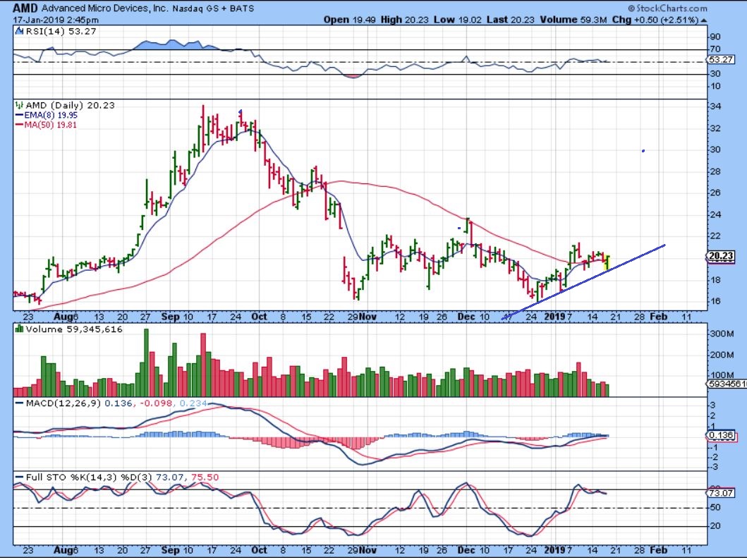This screenshot has width=747, height=560.
Task: Select the RSI(14) 53.27 legend text
Action: coord(61,32)
